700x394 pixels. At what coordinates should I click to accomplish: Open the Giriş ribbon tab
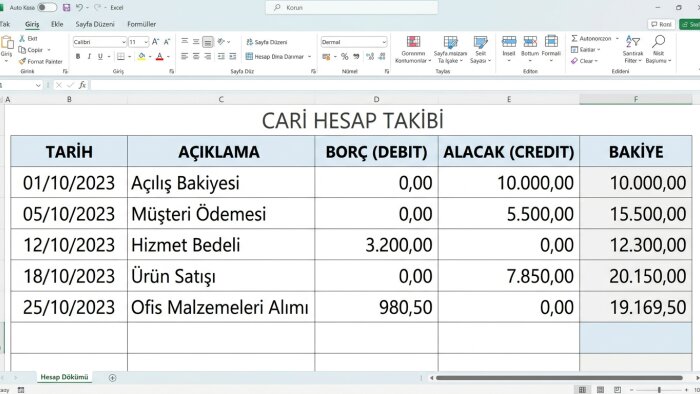(x=32, y=24)
